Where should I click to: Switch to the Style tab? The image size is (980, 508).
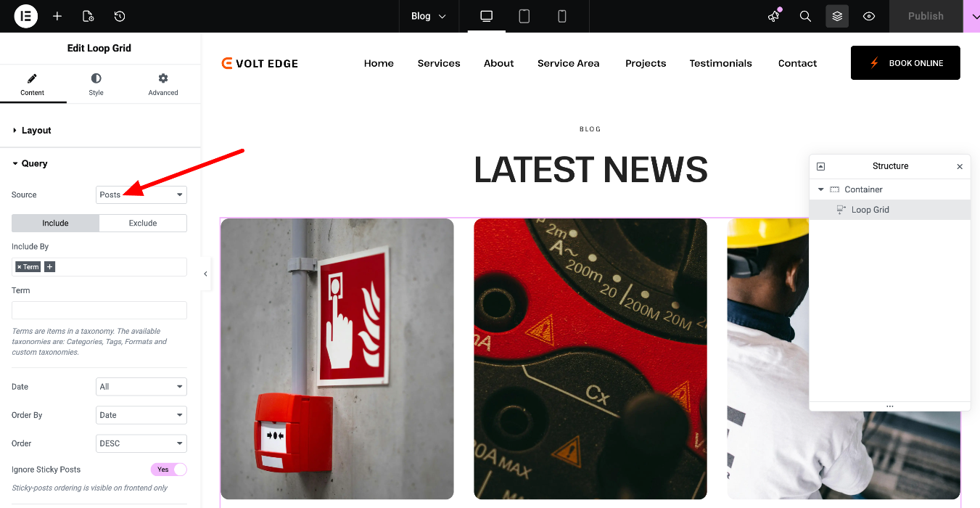[96, 84]
